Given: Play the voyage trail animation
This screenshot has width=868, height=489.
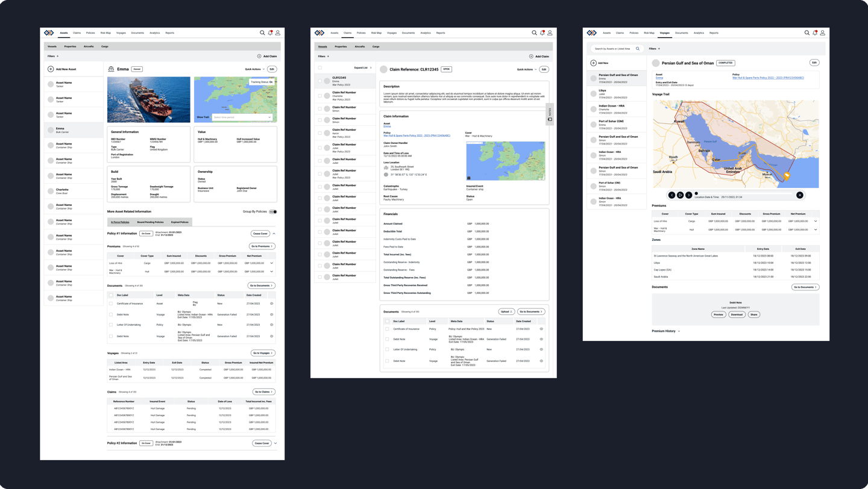Looking at the screenshot, I should 680,195.
